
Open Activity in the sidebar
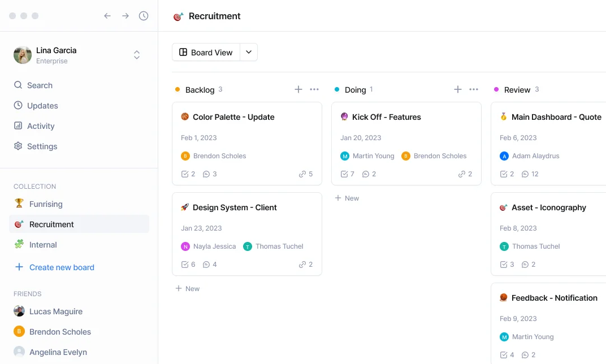click(41, 126)
